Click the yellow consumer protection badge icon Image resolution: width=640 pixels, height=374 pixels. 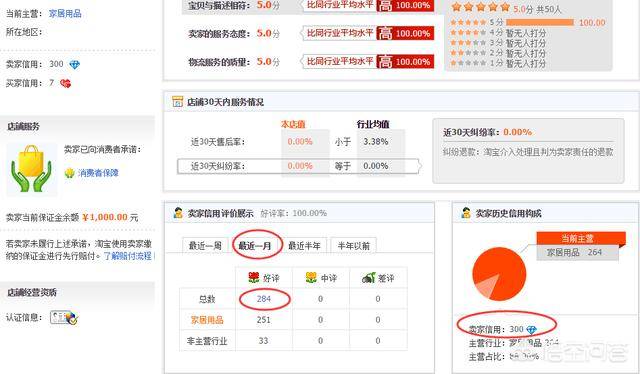69,173
